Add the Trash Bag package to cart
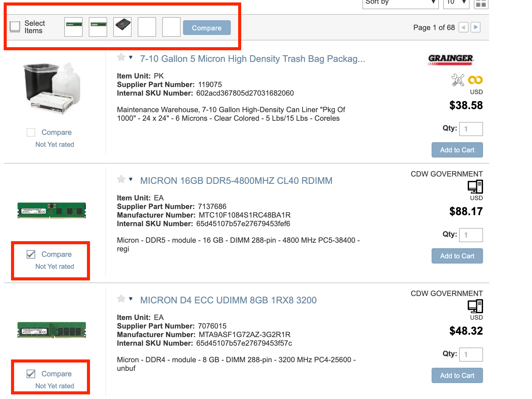This screenshot has width=532, height=399. [457, 150]
